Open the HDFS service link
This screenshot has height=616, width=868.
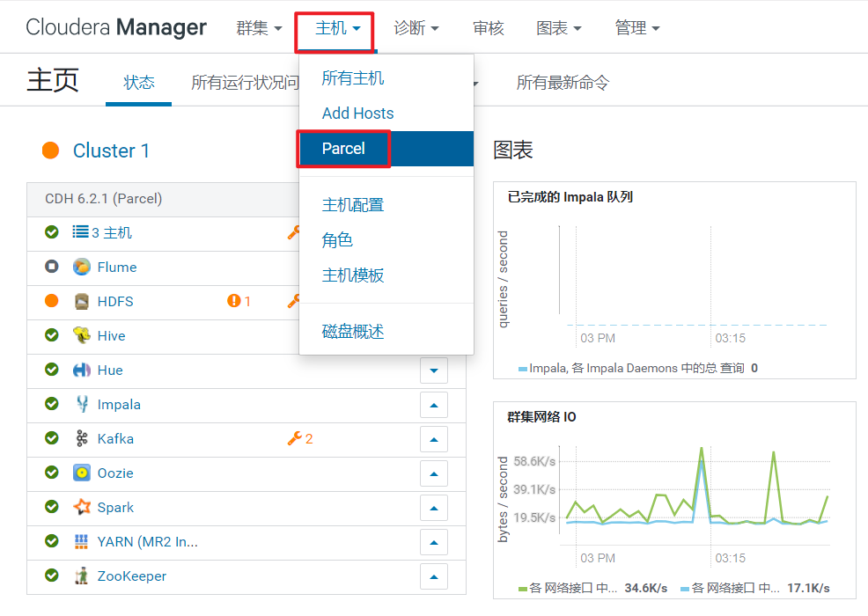pos(115,301)
